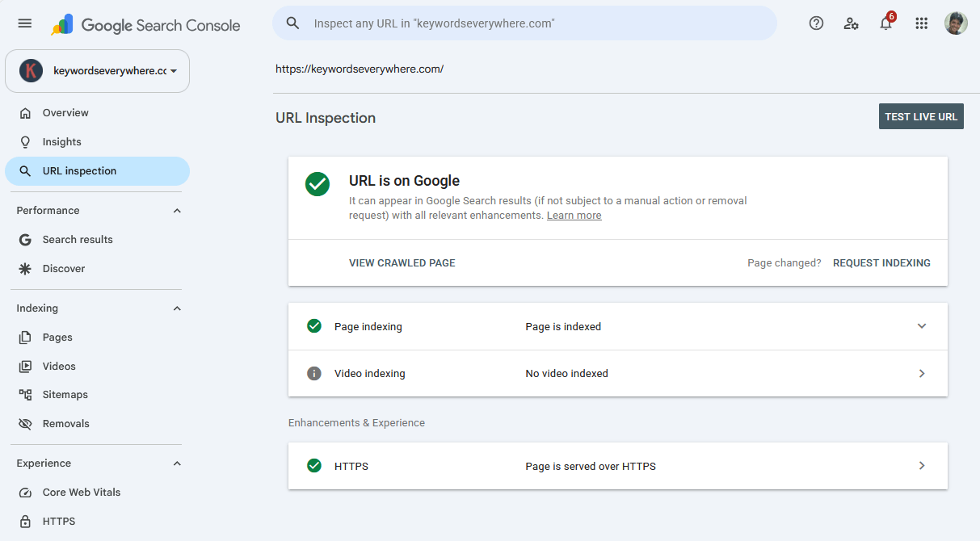Click the search magnifier icon in URL bar
980x541 pixels.
coord(293,23)
